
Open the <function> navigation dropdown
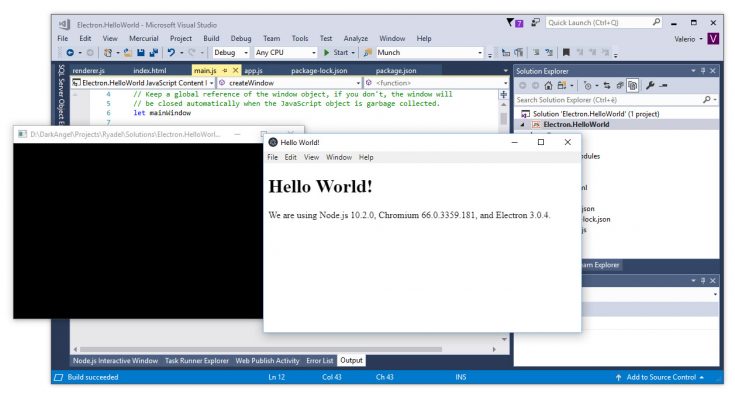[505, 83]
